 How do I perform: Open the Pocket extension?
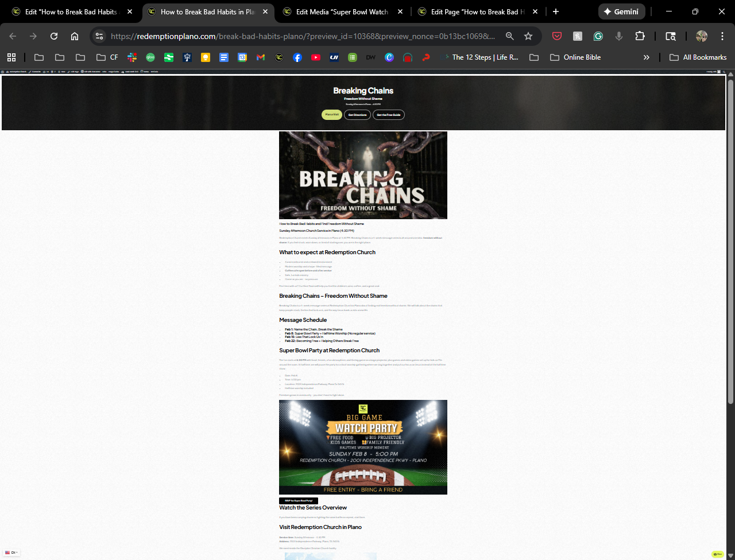(557, 36)
